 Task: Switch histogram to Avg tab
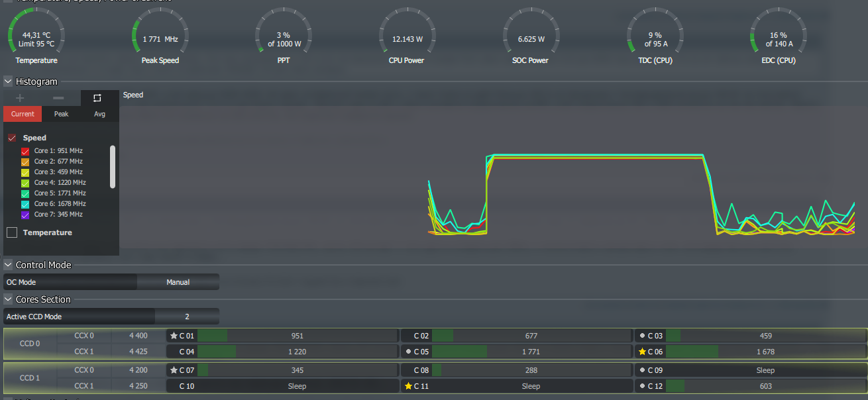click(x=99, y=114)
